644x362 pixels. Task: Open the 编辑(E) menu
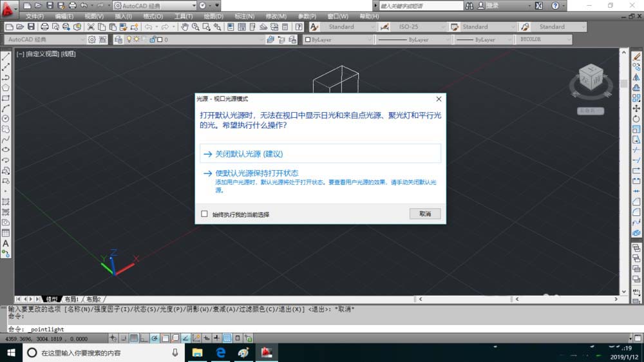[64, 16]
